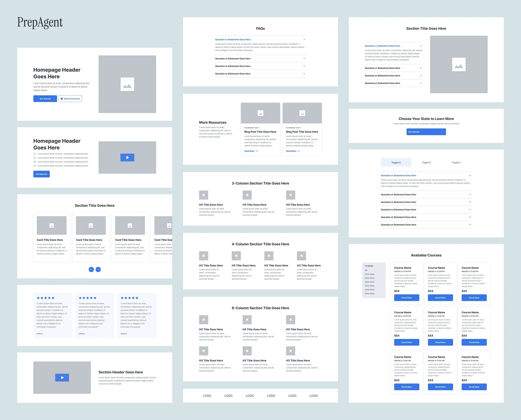Viewport: 521px width, 420px height.
Task: Click the Watch Overview button
Action: coord(70,99)
